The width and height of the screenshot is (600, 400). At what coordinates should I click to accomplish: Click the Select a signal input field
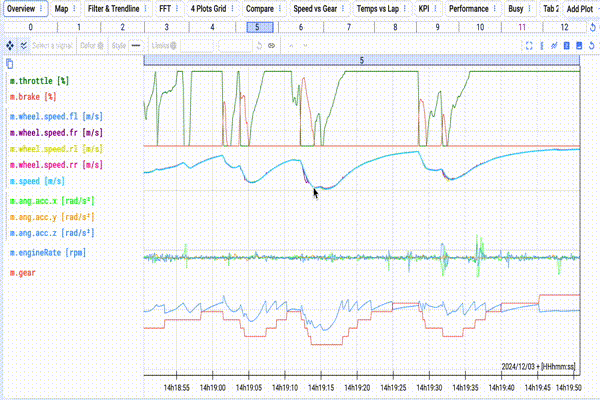(x=50, y=45)
